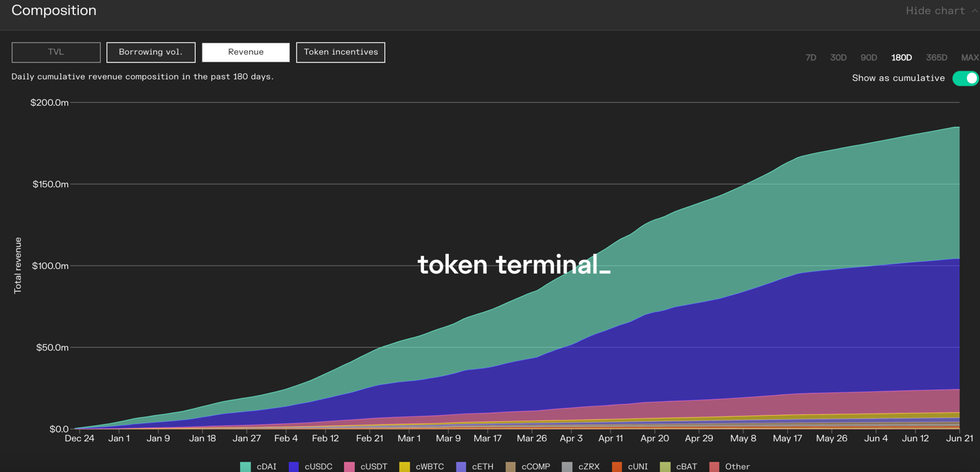This screenshot has height=472, width=980.
Task: Click the $150.0m axis label
Action: click(x=51, y=185)
